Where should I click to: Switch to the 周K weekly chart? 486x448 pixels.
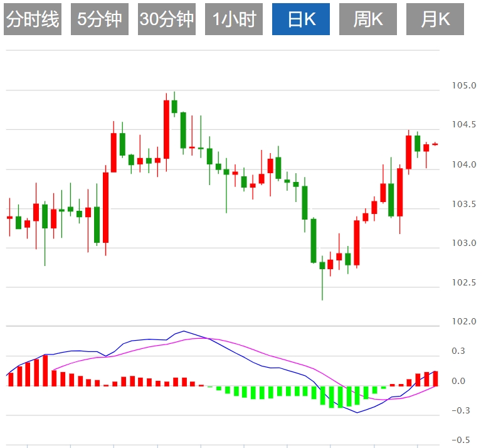368,19
